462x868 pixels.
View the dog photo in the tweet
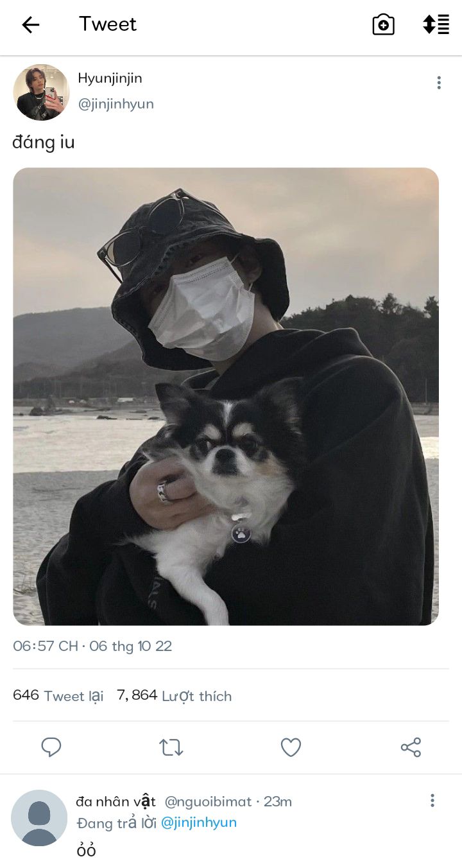point(226,396)
